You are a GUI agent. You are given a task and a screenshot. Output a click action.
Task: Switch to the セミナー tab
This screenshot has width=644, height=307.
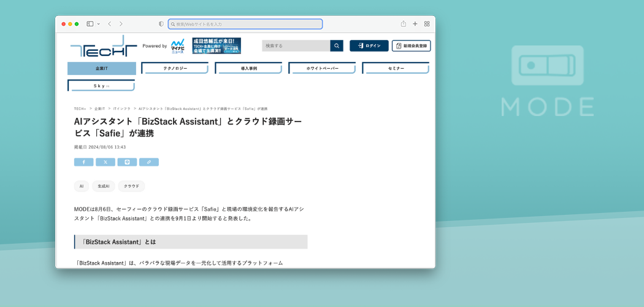(x=396, y=68)
